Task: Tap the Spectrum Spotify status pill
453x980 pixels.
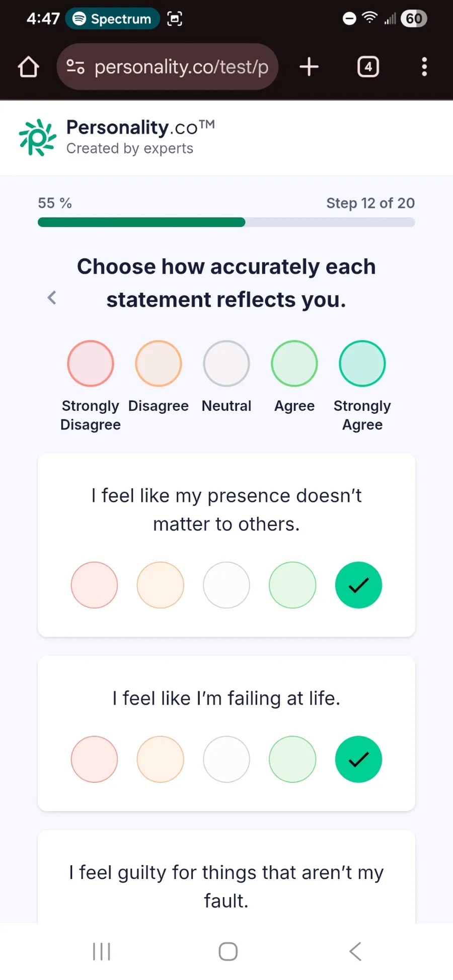Action: point(113,19)
